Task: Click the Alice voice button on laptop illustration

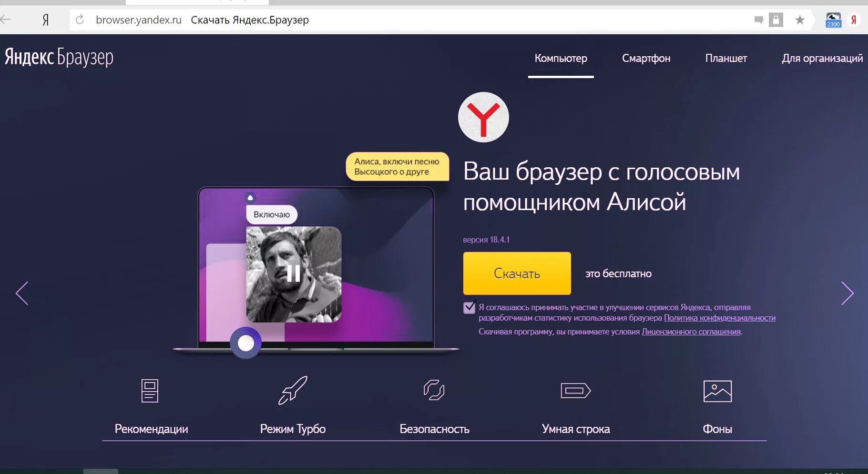Action: click(x=245, y=343)
